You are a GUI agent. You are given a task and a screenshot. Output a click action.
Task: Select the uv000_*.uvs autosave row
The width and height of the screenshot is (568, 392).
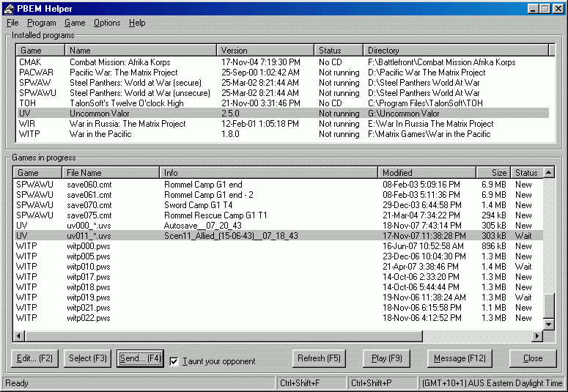click(x=279, y=226)
